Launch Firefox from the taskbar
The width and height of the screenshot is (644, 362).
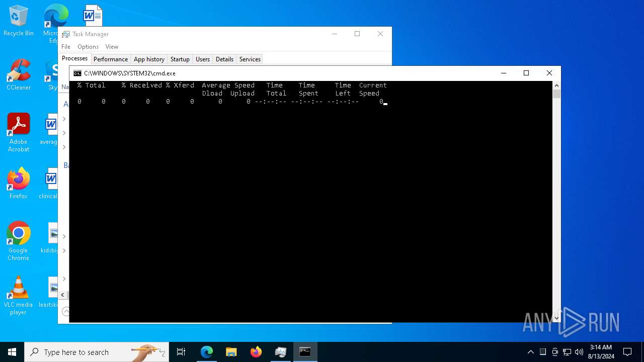coord(256,352)
